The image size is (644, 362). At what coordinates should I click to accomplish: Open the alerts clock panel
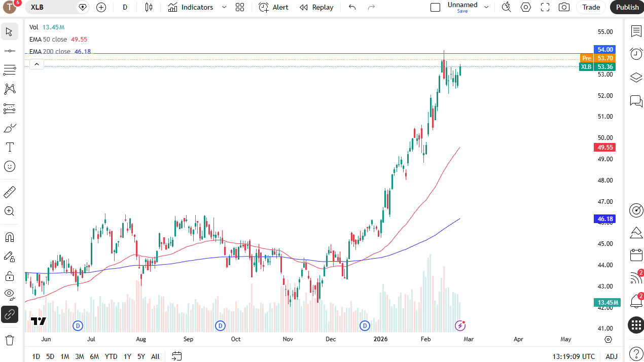tap(636, 54)
